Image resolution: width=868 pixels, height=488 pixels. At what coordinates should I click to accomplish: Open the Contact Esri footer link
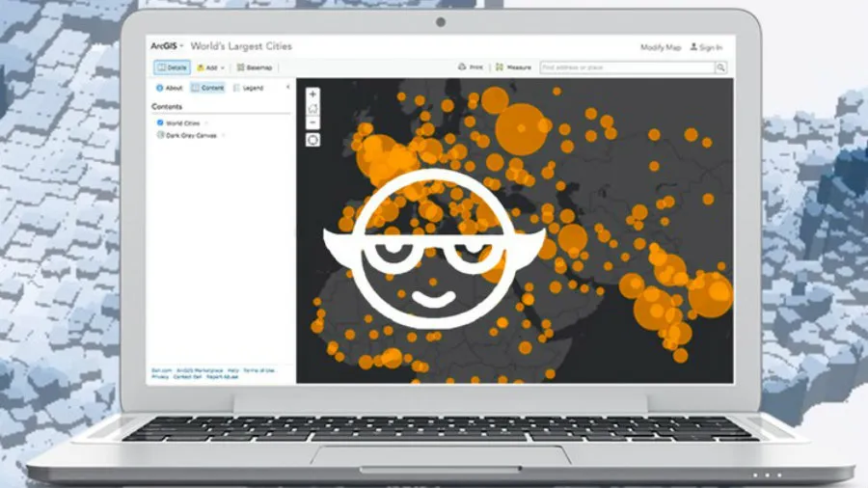[188, 377]
